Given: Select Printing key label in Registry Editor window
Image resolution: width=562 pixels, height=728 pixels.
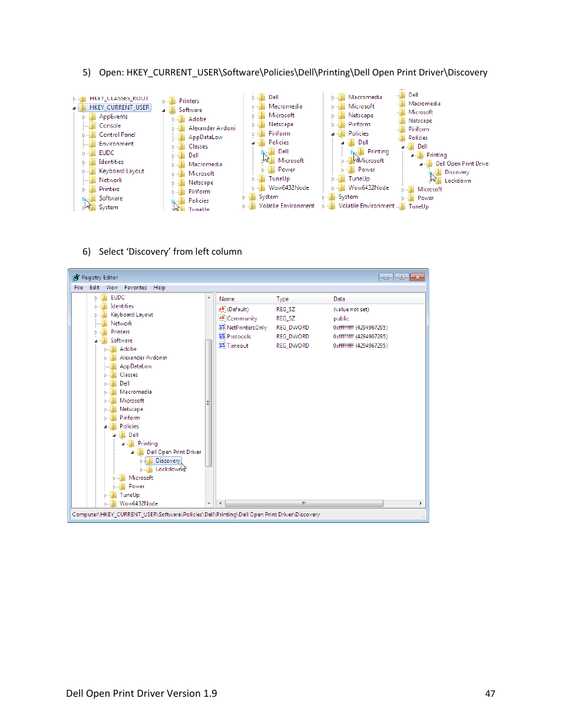Looking at the screenshot, I should click(x=148, y=444).
